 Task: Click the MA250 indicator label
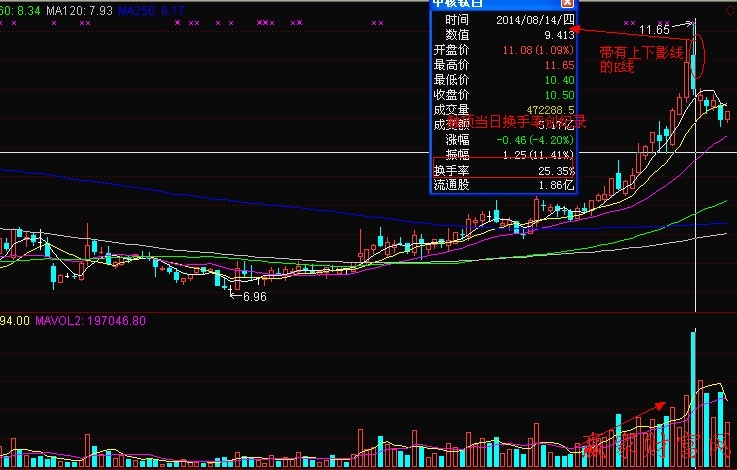149,8
